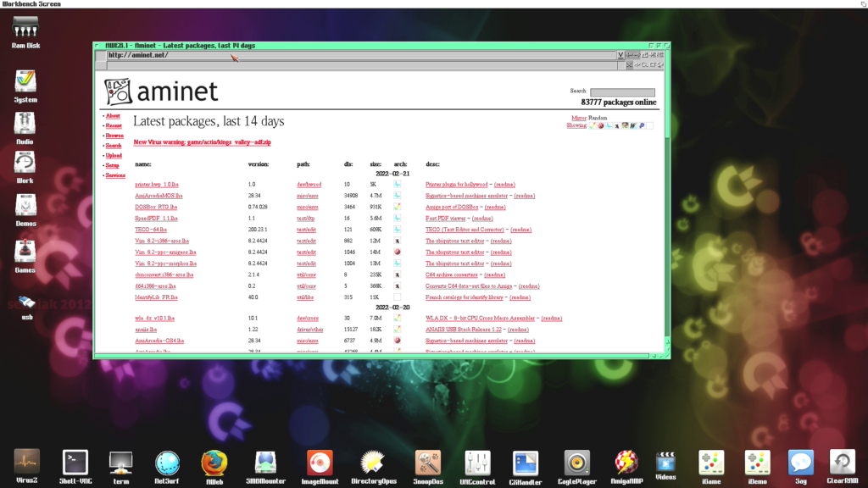Open the Demos drive icon

coord(25,210)
